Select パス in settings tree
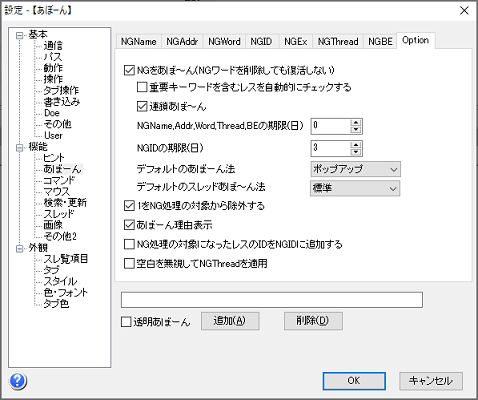The width and height of the screenshot is (478, 400). 53,57
